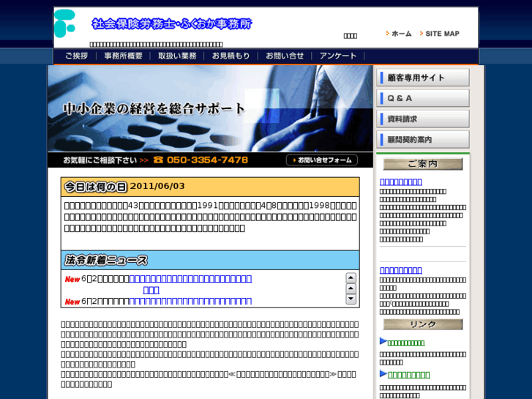Screen dimensions: 532x399
Task: Select the お見積もり menu item
Action: [231, 56]
